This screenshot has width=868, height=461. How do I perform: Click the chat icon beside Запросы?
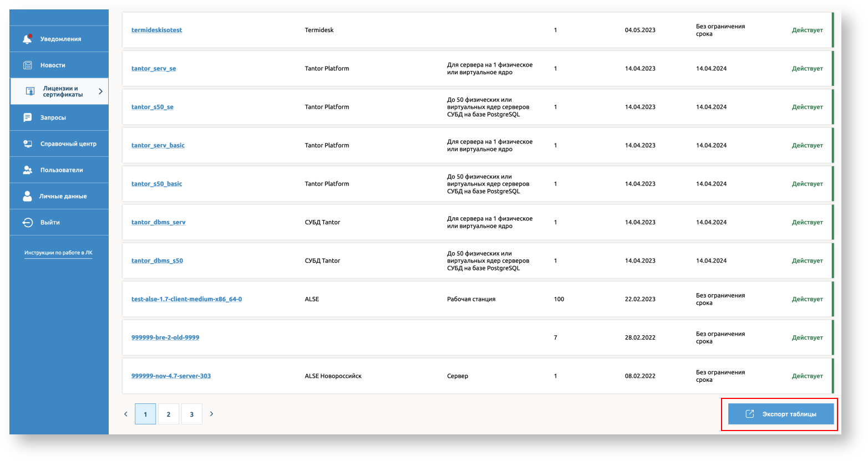coord(27,117)
